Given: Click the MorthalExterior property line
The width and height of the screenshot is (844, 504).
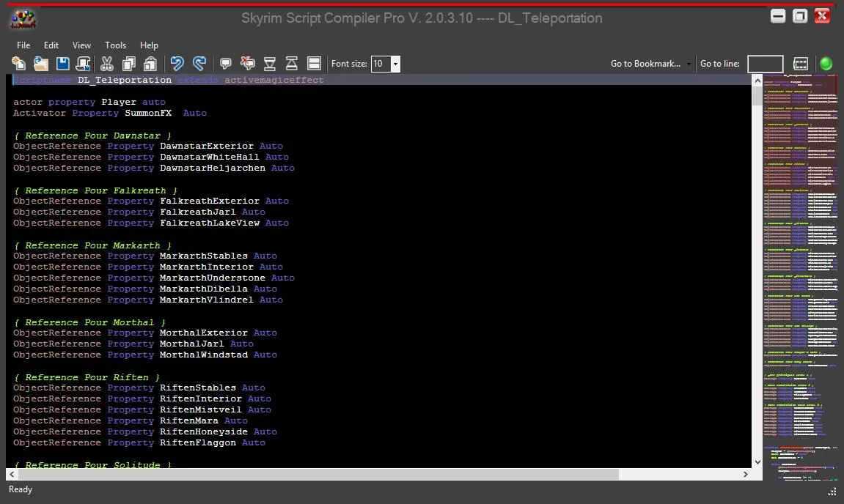Looking at the screenshot, I should (145, 333).
